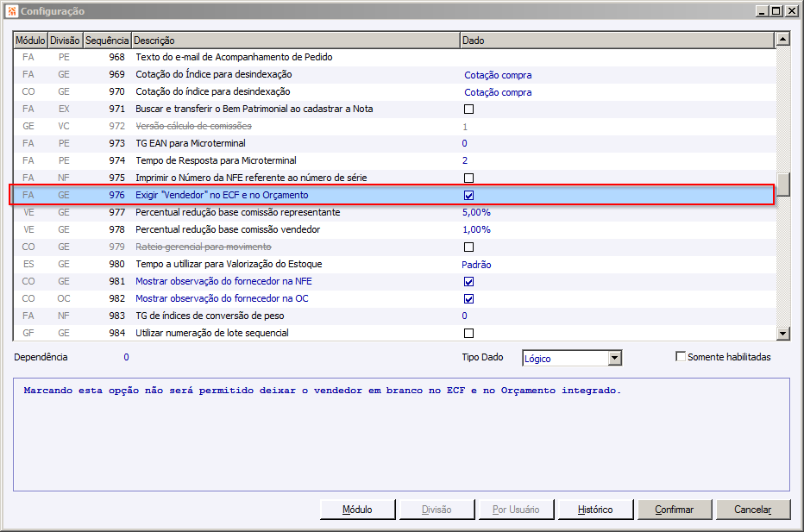
Task: Select row Percentual redução base comissão representante
Action: click(393, 213)
